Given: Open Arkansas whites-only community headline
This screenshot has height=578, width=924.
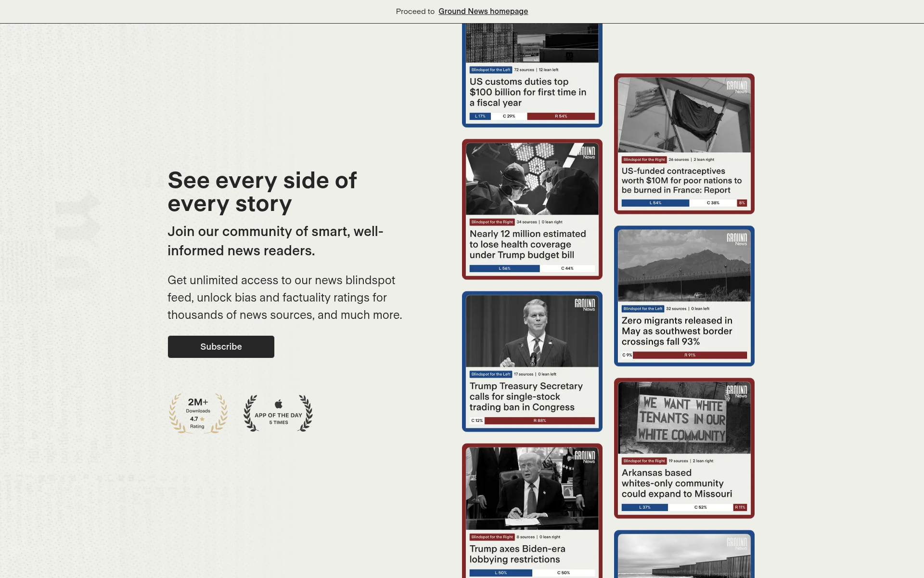Looking at the screenshot, I should tap(677, 483).
